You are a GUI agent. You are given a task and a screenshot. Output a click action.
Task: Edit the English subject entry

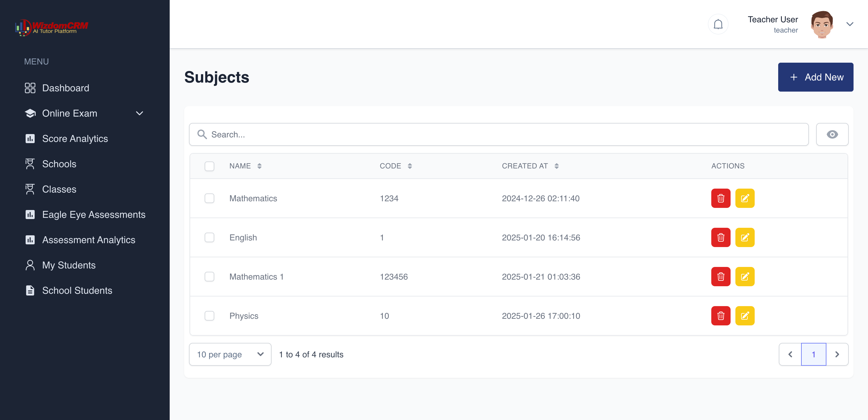tap(745, 237)
